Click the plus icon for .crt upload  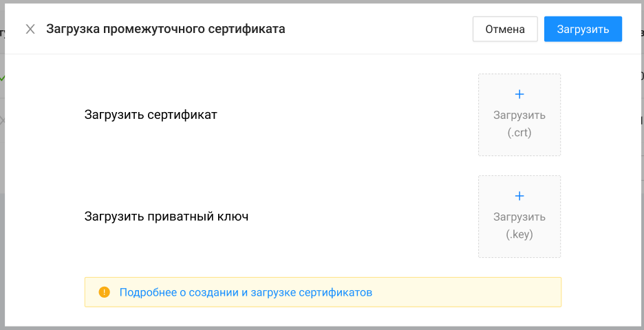519,93
